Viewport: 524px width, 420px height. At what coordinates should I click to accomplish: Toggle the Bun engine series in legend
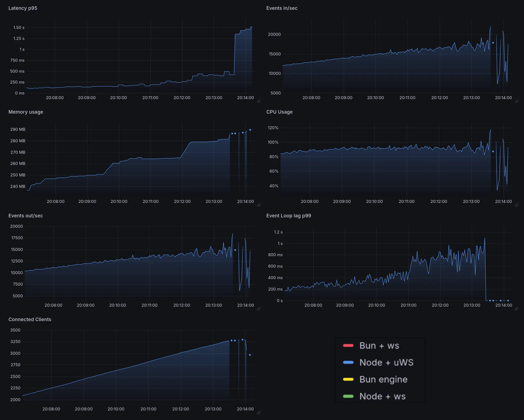(x=383, y=379)
